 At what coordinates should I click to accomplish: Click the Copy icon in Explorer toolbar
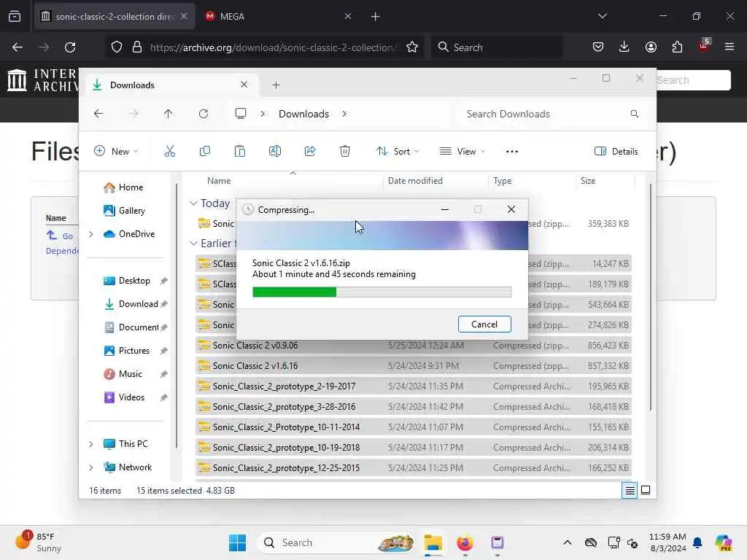205,152
